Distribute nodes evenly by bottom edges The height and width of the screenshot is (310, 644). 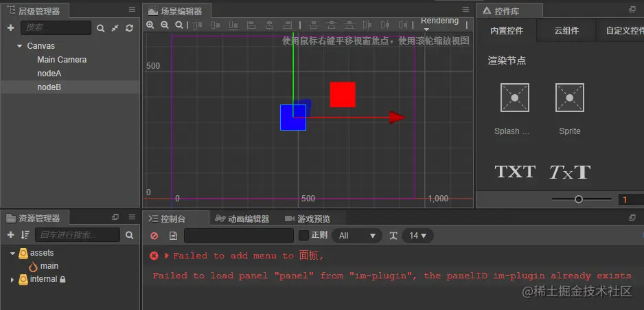349,25
